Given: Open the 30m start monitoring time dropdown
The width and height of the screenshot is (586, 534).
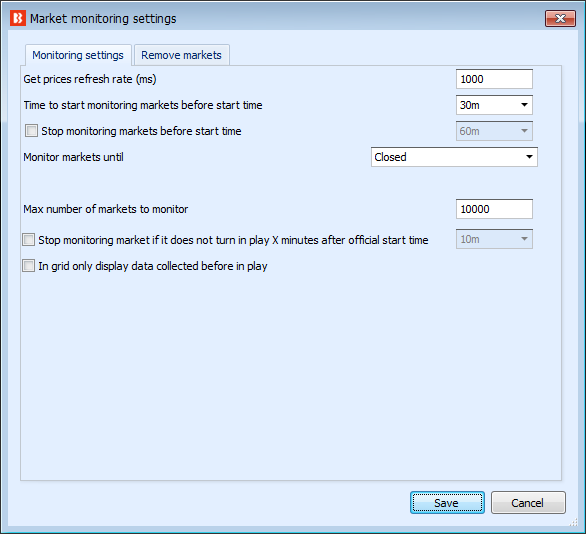Looking at the screenshot, I should click(494, 105).
